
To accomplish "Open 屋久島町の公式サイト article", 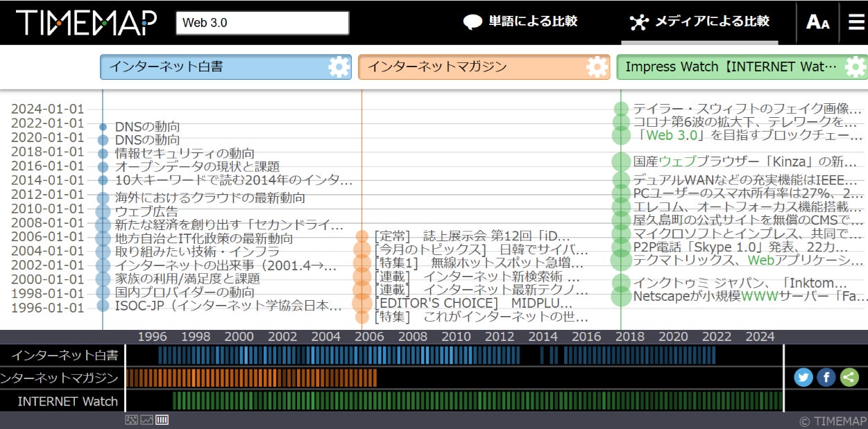I will pos(748,220).
